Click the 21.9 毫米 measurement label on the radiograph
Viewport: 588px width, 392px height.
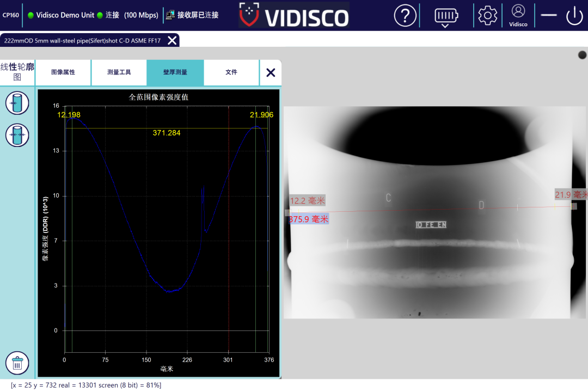point(571,195)
